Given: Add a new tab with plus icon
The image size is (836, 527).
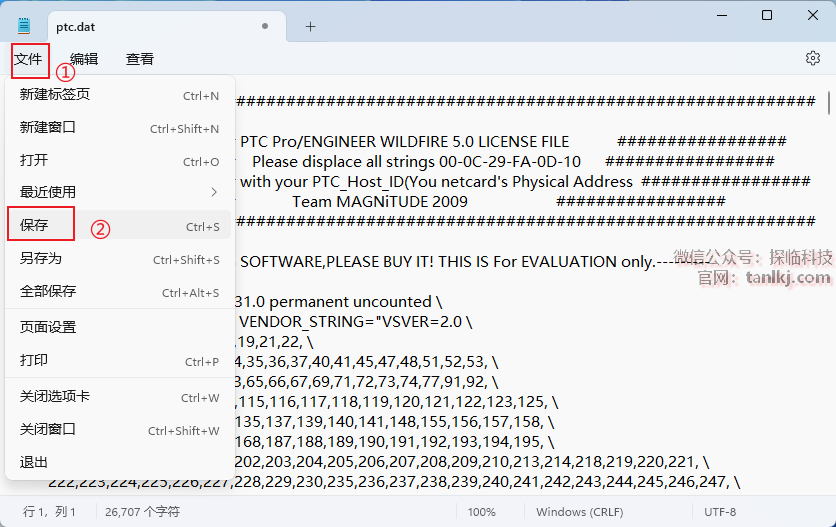Looking at the screenshot, I should tap(310, 26).
